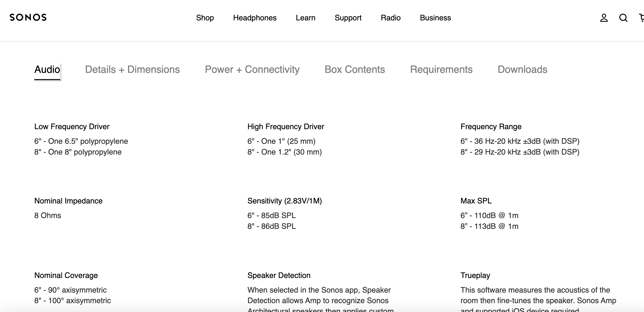This screenshot has height=312, width=644.
Task: Switch to Details + Dimensions tab
Action: (x=132, y=70)
